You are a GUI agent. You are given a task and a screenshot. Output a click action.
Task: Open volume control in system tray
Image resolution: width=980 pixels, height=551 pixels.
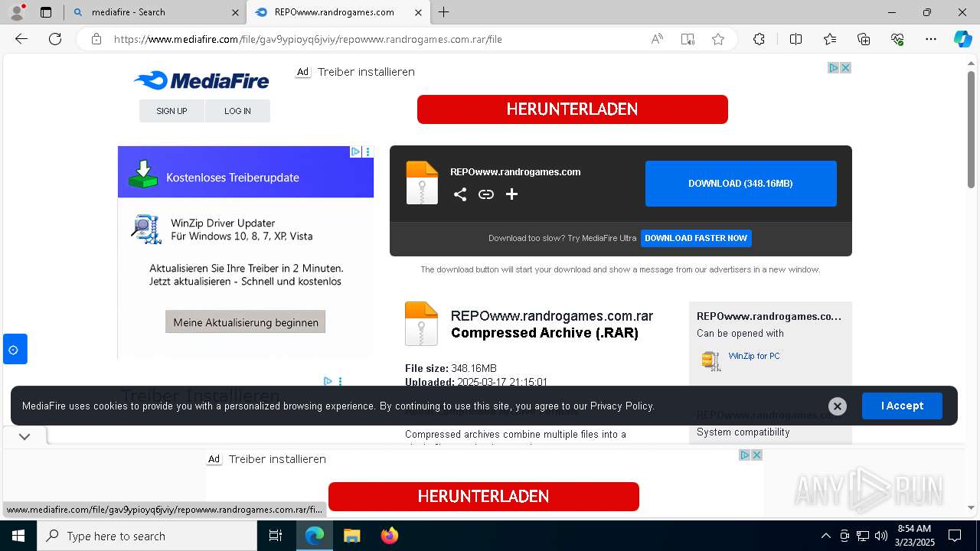(881, 536)
